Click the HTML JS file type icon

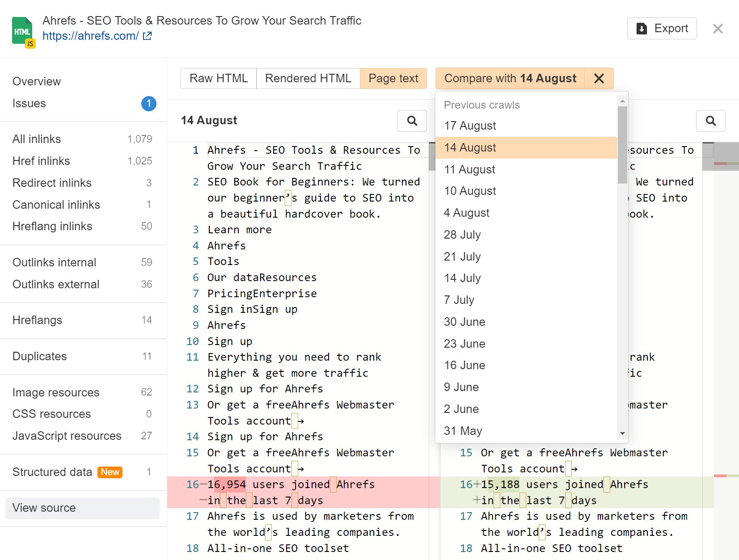[x=23, y=32]
